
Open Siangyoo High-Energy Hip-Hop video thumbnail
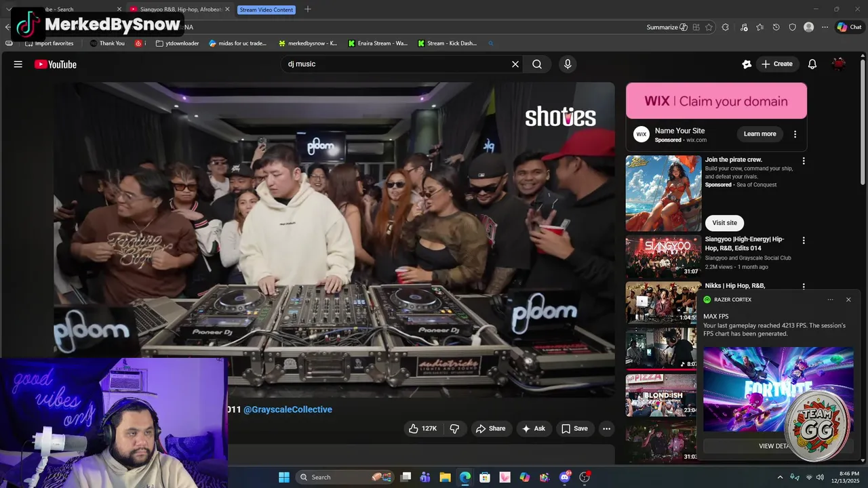pos(663,256)
